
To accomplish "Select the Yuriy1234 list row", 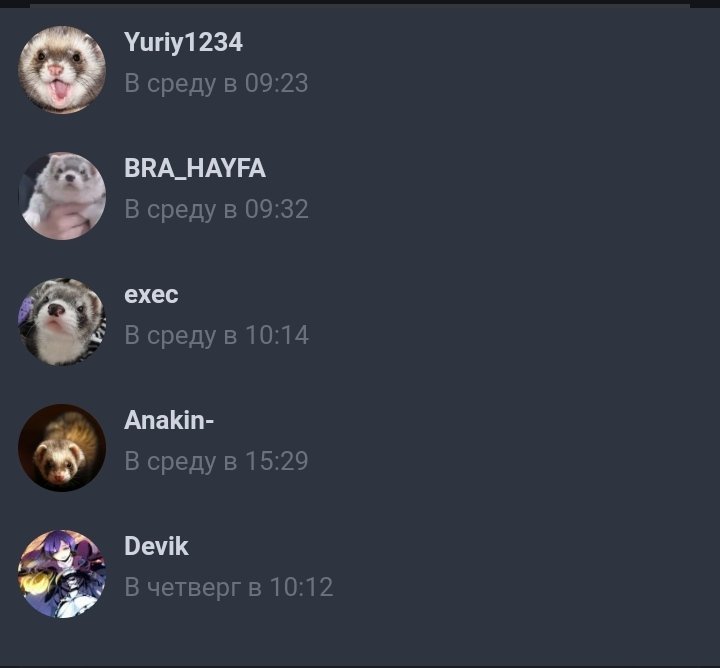I will click(x=360, y=70).
